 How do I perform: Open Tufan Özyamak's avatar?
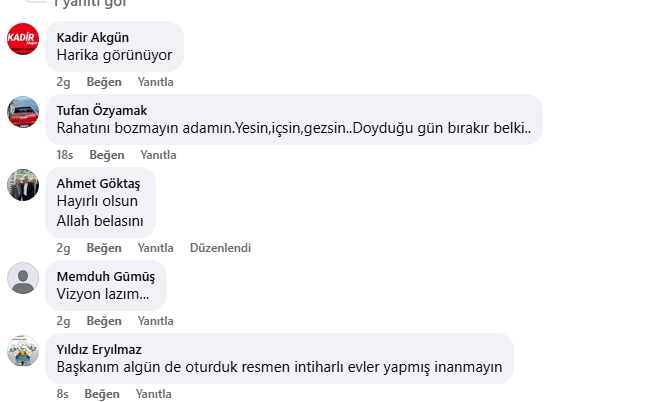[23, 112]
